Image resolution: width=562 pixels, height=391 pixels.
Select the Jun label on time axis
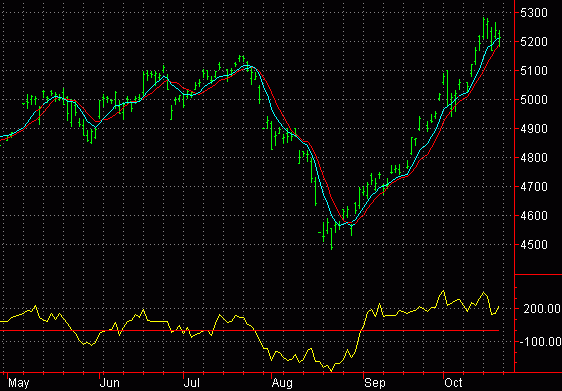(110, 383)
